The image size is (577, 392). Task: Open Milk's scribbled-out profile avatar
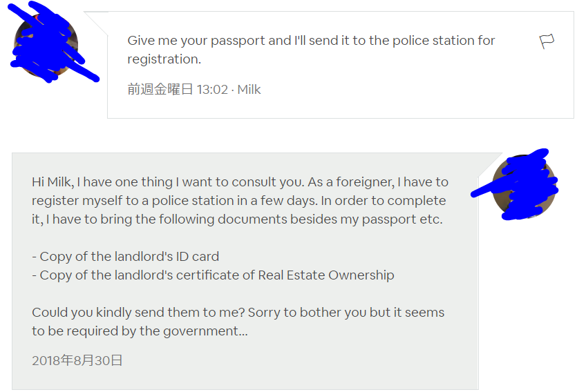[x=46, y=46]
